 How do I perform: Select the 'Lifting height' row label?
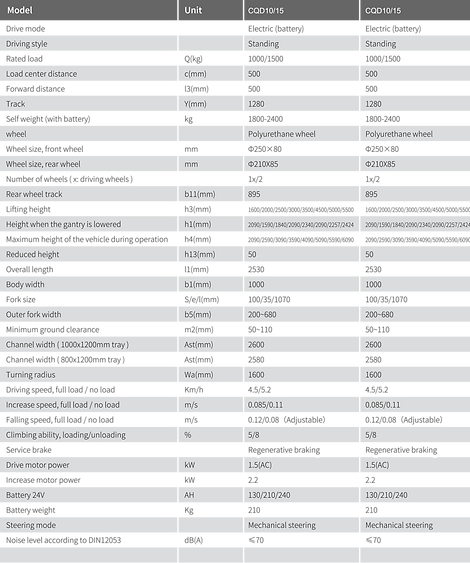coord(28,209)
